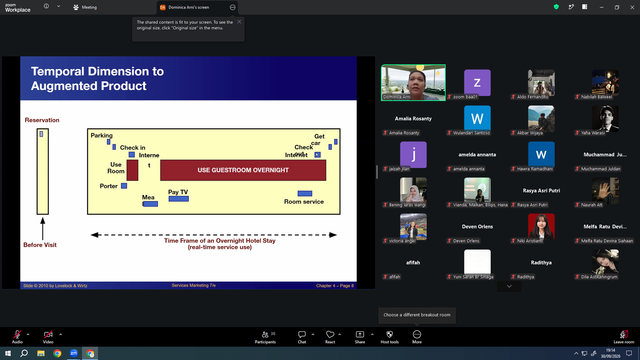Dismiss the shared content size notification
640x360 pixels.
pyautogui.click(x=239, y=22)
